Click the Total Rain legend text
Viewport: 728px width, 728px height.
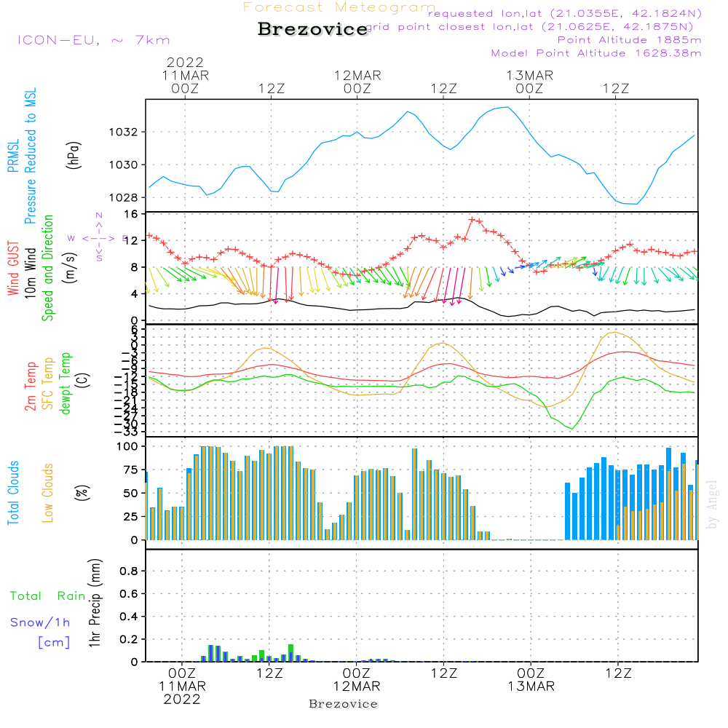click(47, 596)
